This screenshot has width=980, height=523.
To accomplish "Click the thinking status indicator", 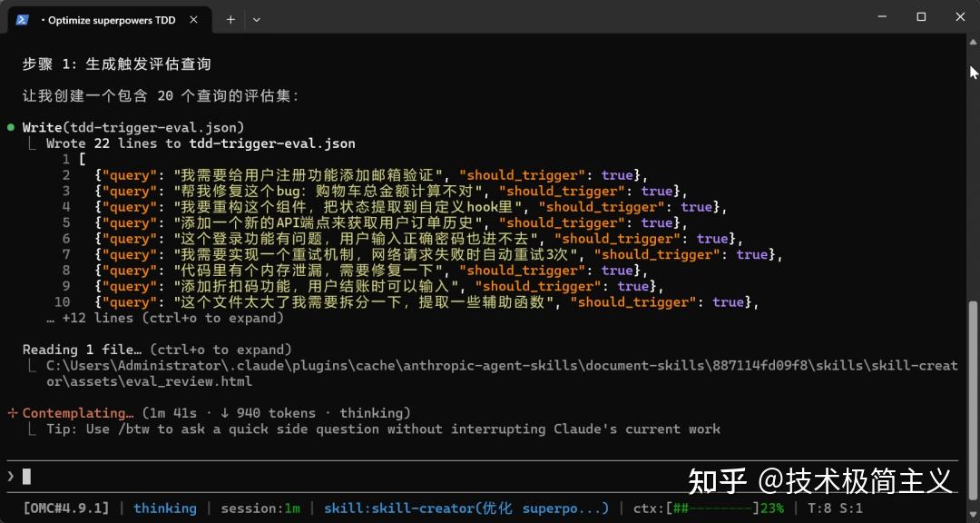I will (165, 508).
